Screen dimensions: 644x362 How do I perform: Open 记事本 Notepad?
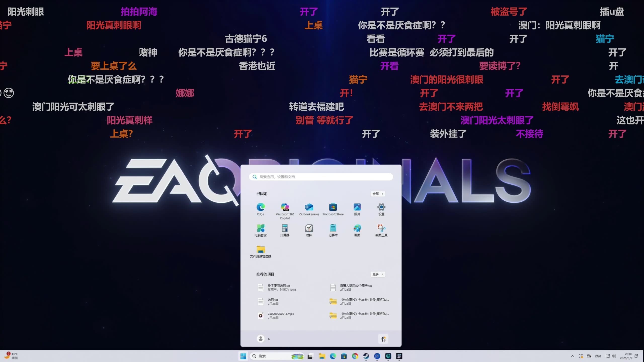pyautogui.click(x=333, y=230)
